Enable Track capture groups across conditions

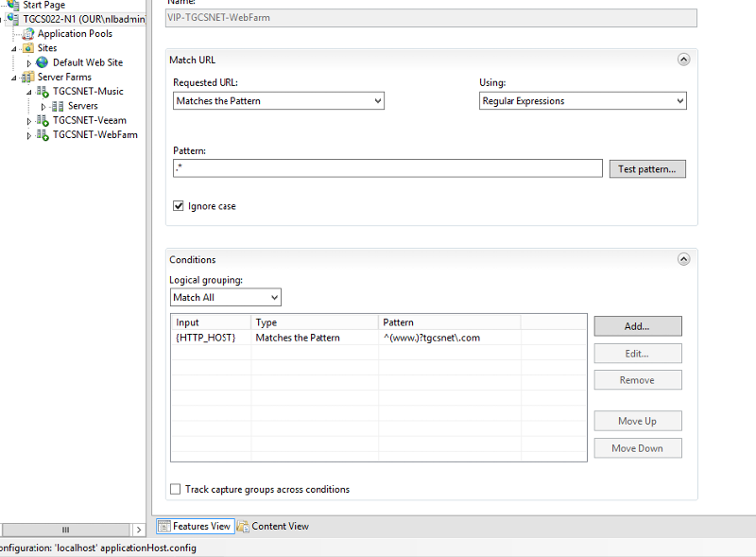coord(176,489)
